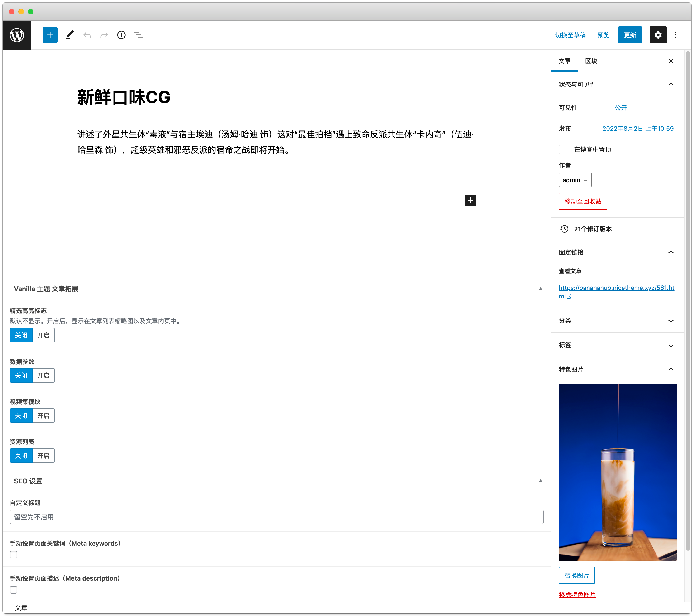Open the bananahub permalink URL
The width and height of the screenshot is (694, 616).
point(616,292)
